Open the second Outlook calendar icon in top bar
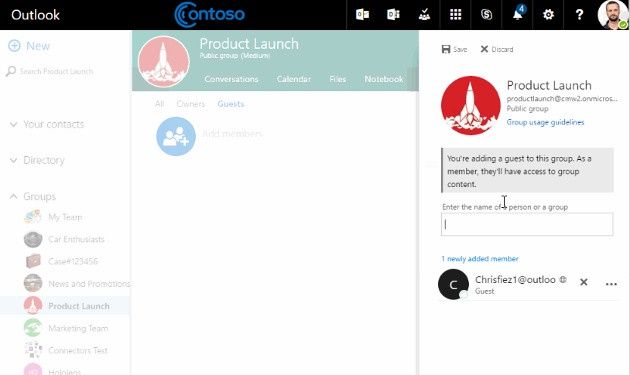The height and width of the screenshot is (375, 630). (x=393, y=15)
